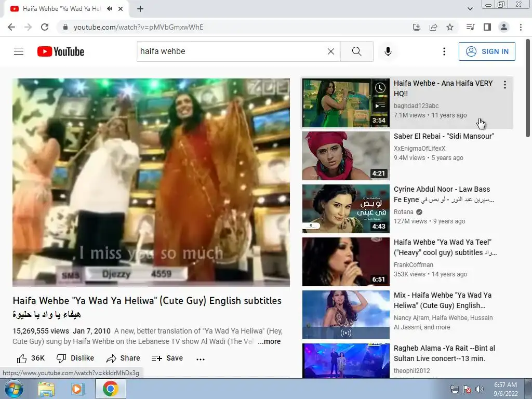Open a new browser tab
Viewport: 532px width, 399px height.
pos(140,9)
